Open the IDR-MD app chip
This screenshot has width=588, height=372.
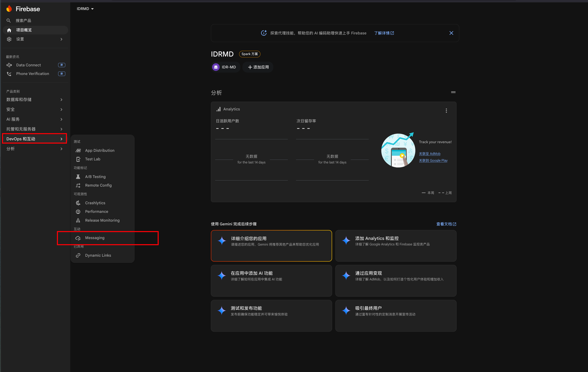225,67
